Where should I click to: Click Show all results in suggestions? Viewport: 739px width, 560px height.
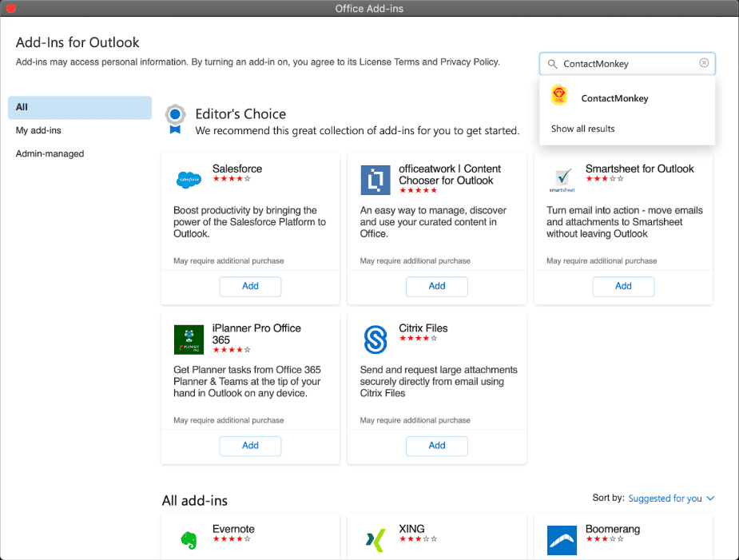click(x=583, y=129)
